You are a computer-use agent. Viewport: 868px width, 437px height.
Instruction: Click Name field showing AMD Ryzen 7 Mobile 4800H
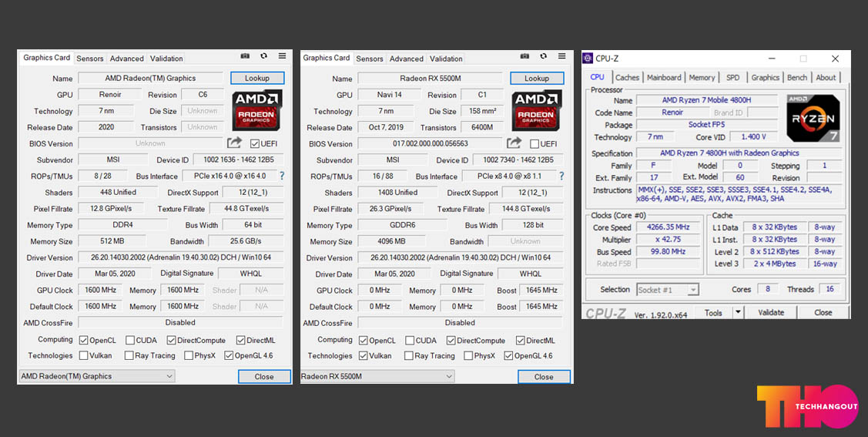click(708, 100)
